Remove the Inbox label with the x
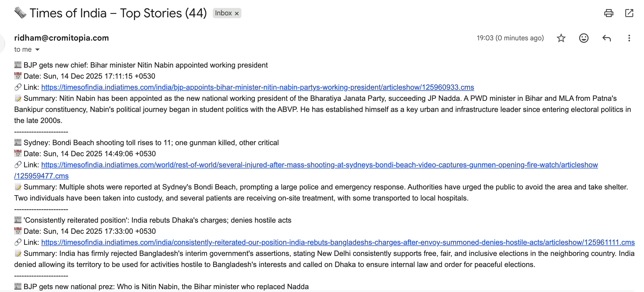 [x=237, y=13]
